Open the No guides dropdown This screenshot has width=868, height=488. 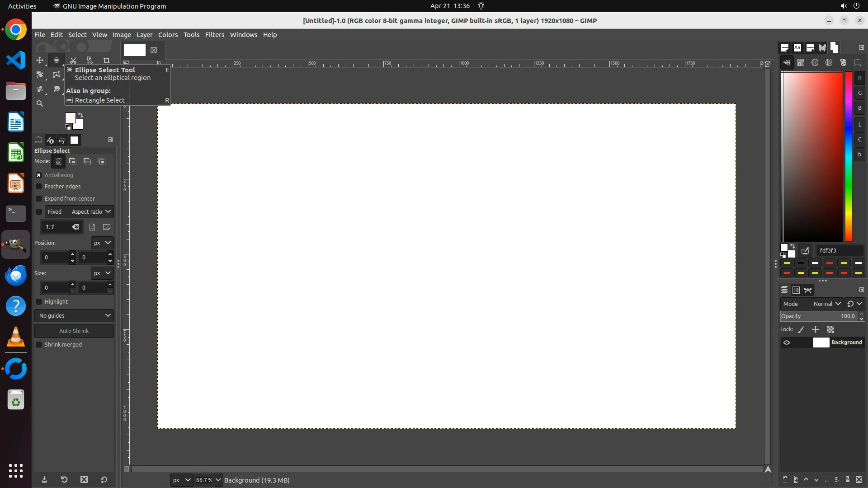click(x=74, y=315)
